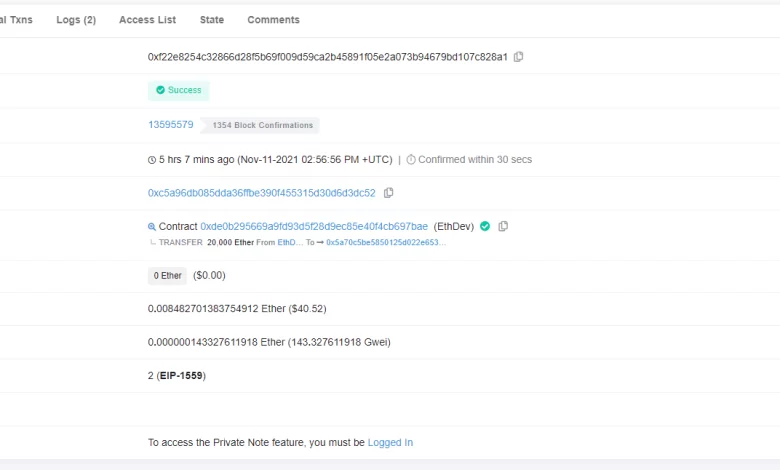Screen dimensions: 780x470
Task: Select the Private Note access message text
Action: coord(280,443)
